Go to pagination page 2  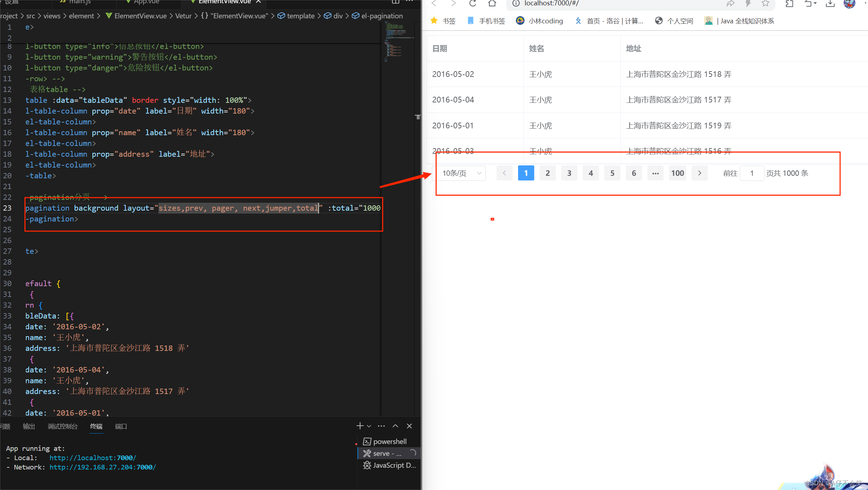(548, 173)
